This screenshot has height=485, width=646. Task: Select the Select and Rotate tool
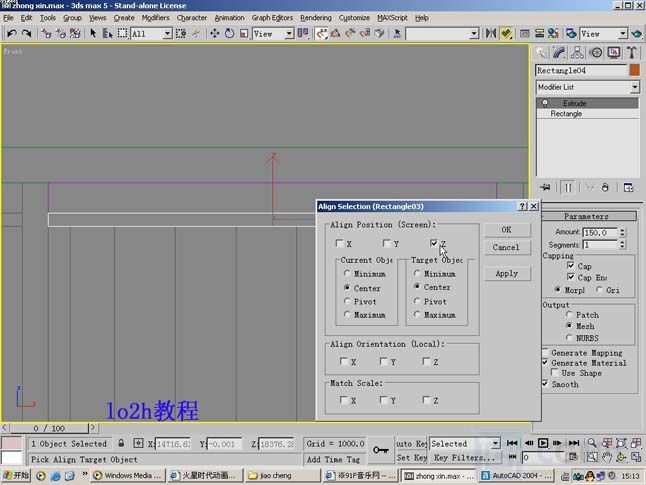click(229, 33)
